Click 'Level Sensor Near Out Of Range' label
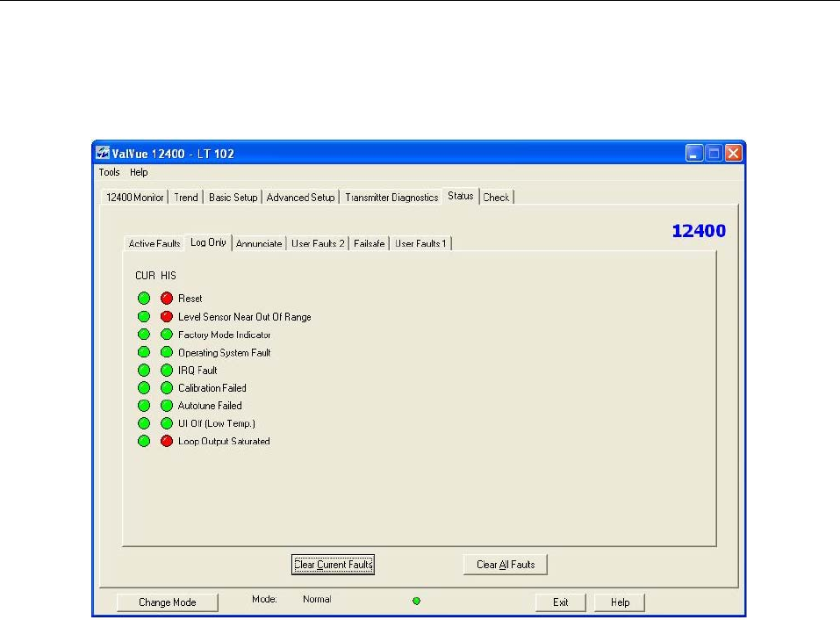This screenshot has height=620, width=840. click(244, 317)
